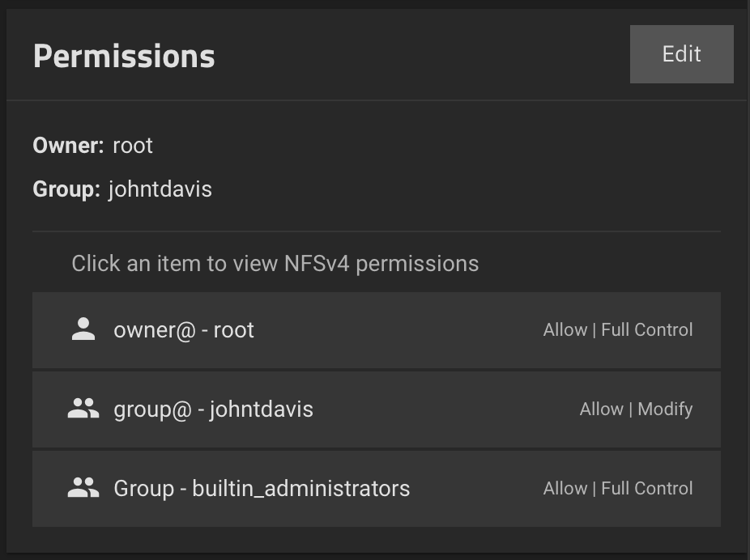The image size is (750, 560).
Task: Select the 'owner@ - root' entry name text
Action: tap(184, 330)
